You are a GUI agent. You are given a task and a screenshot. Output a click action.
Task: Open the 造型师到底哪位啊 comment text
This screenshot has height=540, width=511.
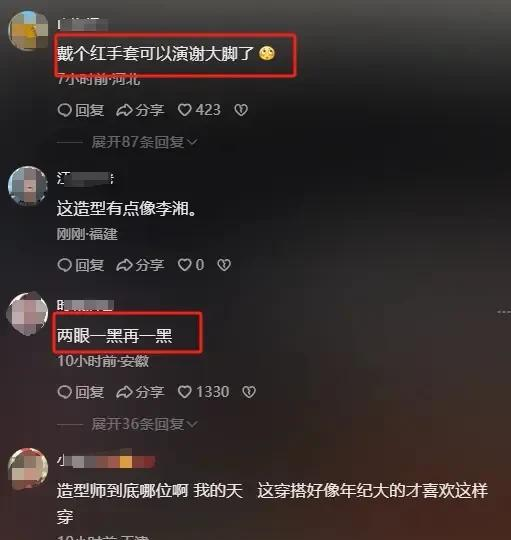tap(272, 503)
